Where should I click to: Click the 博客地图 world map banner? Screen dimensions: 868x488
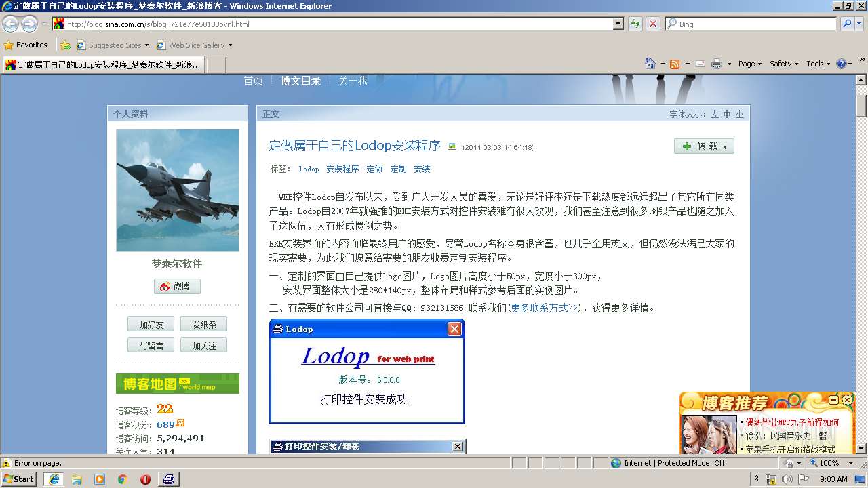pos(178,384)
